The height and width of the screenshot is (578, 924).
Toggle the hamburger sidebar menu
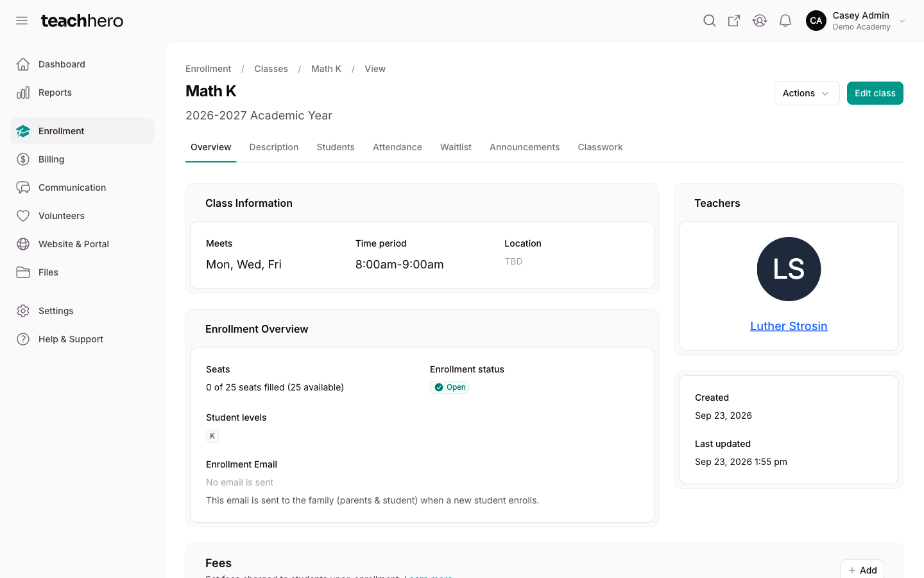point(22,21)
